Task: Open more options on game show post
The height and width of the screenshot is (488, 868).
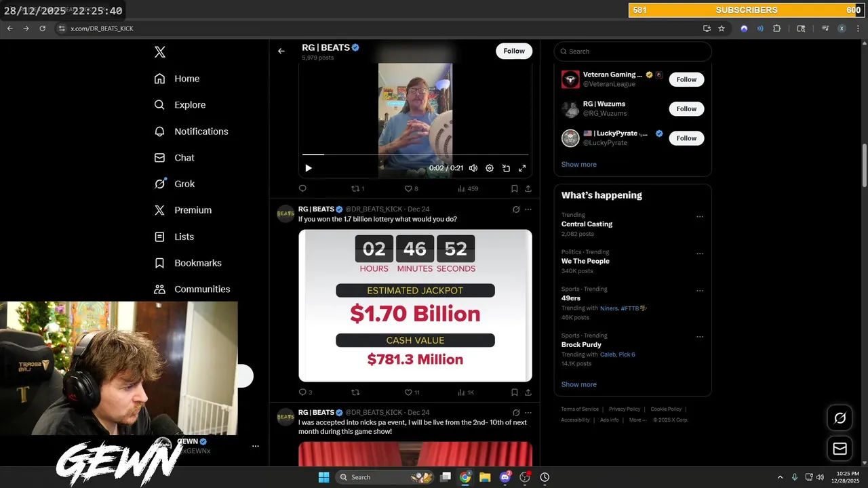Action: (528, 413)
